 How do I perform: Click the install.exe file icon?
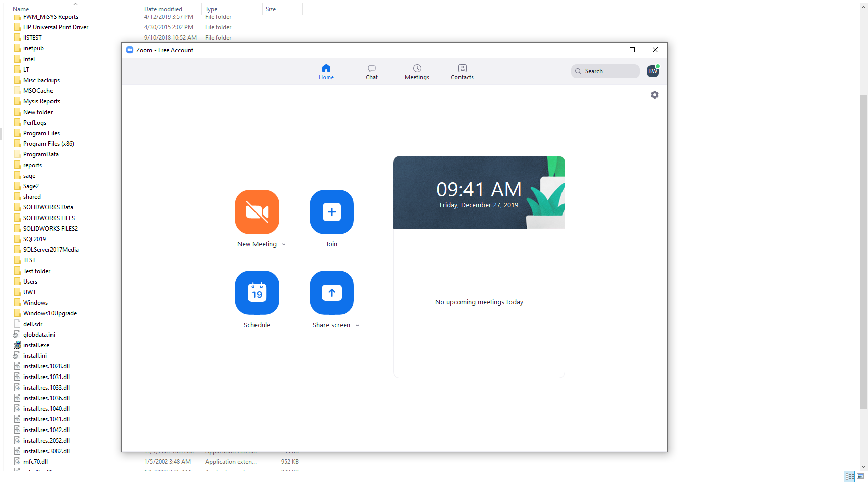17,345
